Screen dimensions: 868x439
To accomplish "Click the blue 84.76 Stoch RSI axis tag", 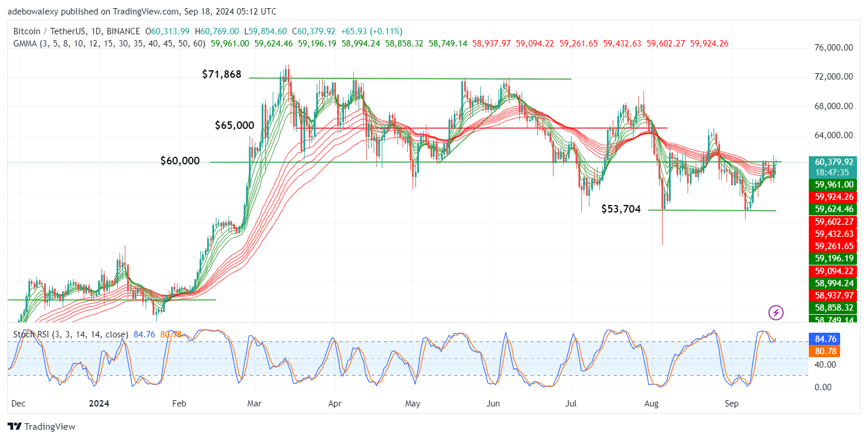I will (823, 339).
